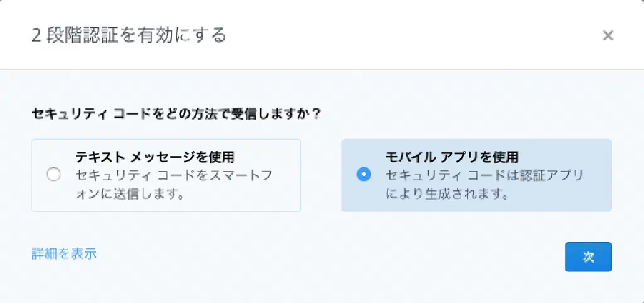Open the 詳細を表示 link
This screenshot has height=303, width=644.
pos(64,254)
